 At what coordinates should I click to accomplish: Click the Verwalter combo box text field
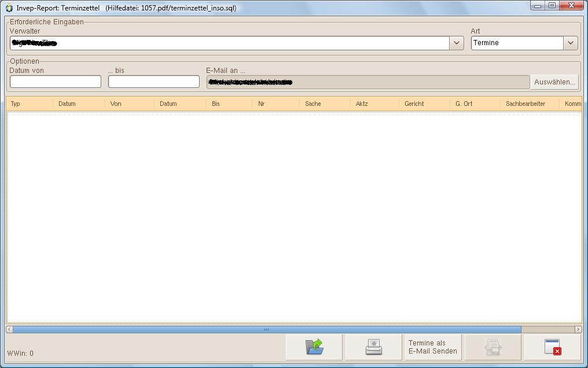[230, 43]
